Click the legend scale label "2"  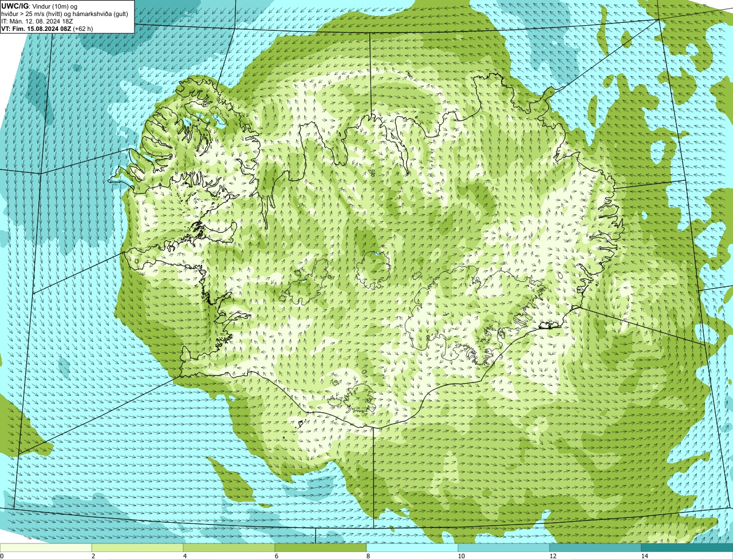click(93, 556)
